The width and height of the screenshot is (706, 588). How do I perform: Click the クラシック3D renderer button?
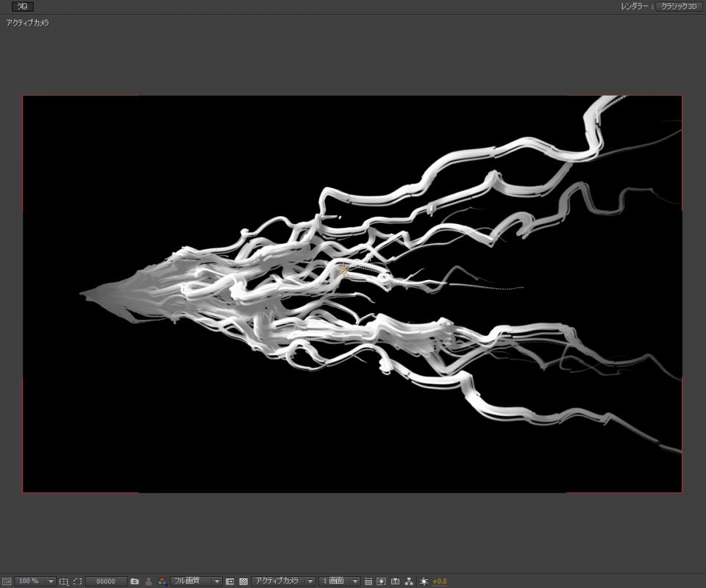pyautogui.click(x=677, y=6)
